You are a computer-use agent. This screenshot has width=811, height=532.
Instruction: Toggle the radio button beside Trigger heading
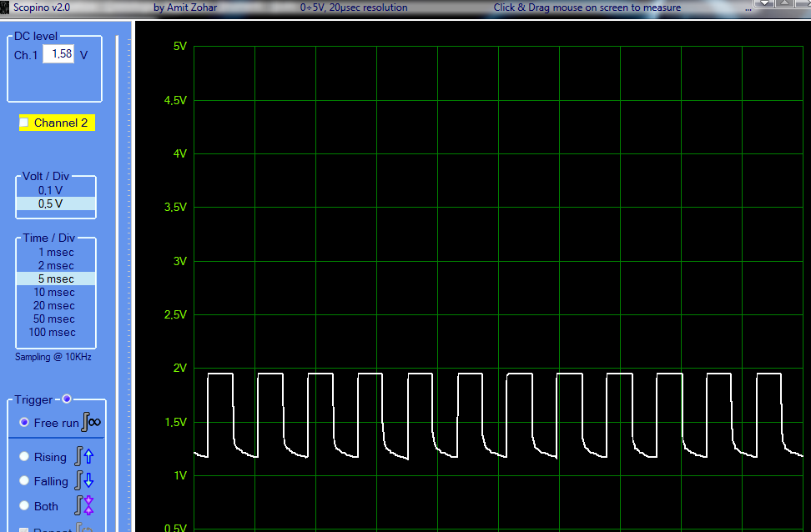[67, 399]
